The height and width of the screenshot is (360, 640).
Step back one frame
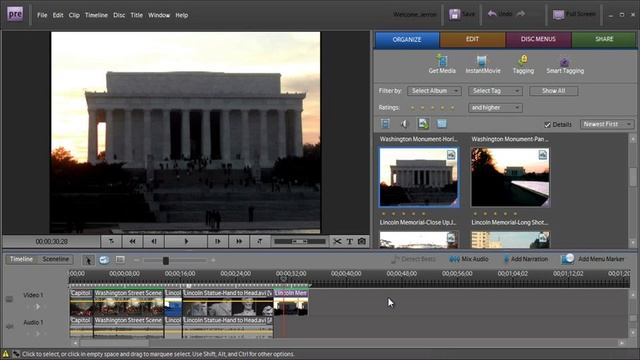click(x=154, y=242)
